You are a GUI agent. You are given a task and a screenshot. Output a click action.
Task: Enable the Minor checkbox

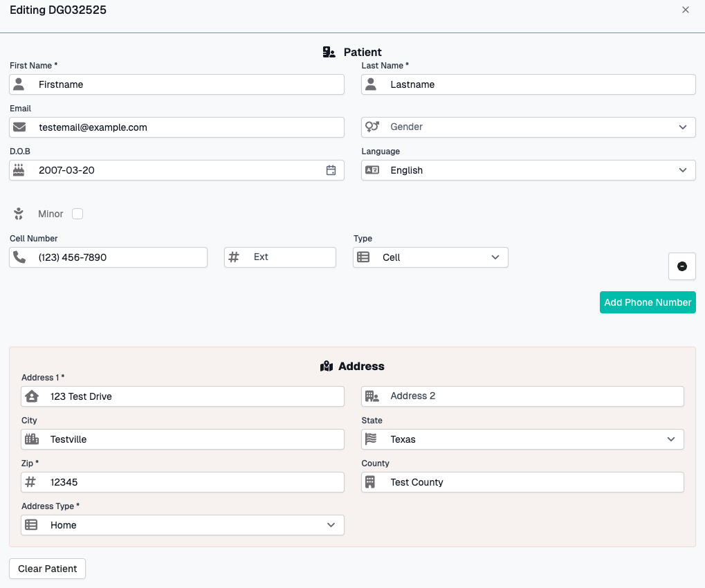point(77,214)
